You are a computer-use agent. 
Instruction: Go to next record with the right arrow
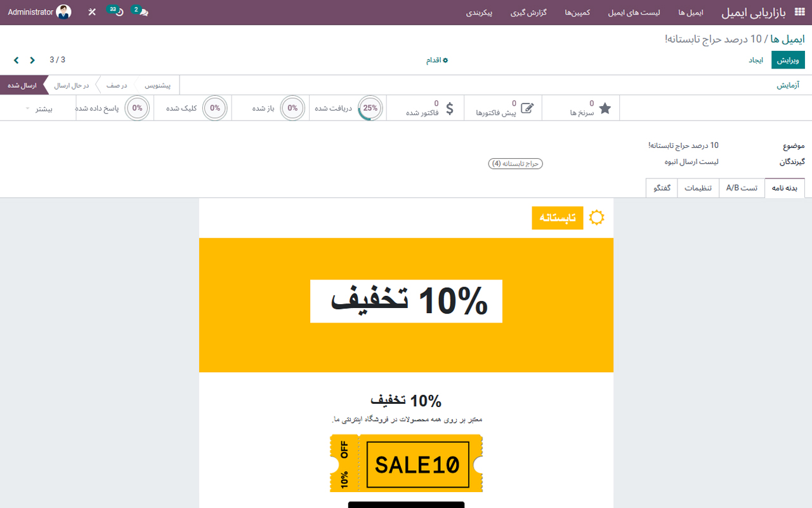32,60
